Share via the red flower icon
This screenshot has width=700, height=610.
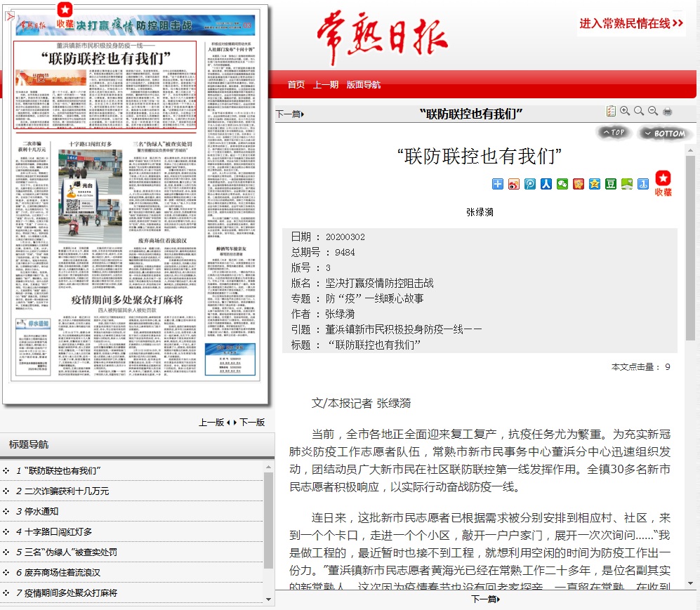tap(579, 184)
